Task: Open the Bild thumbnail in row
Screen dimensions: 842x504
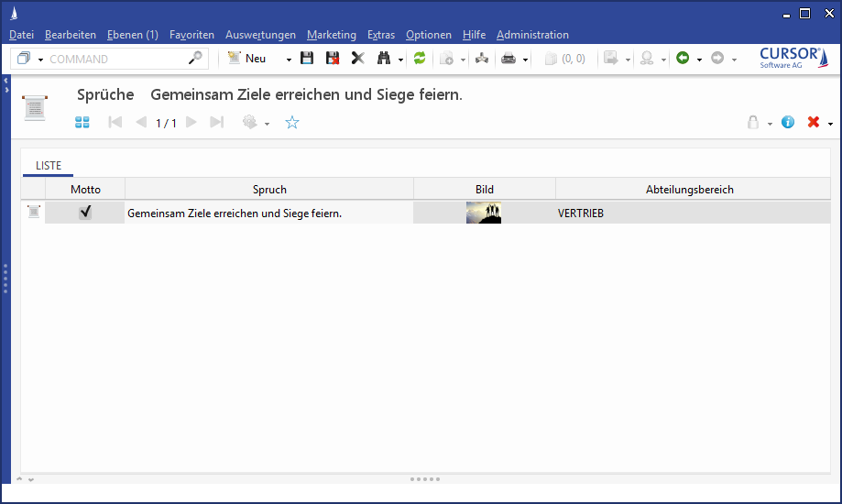Action: (484, 213)
